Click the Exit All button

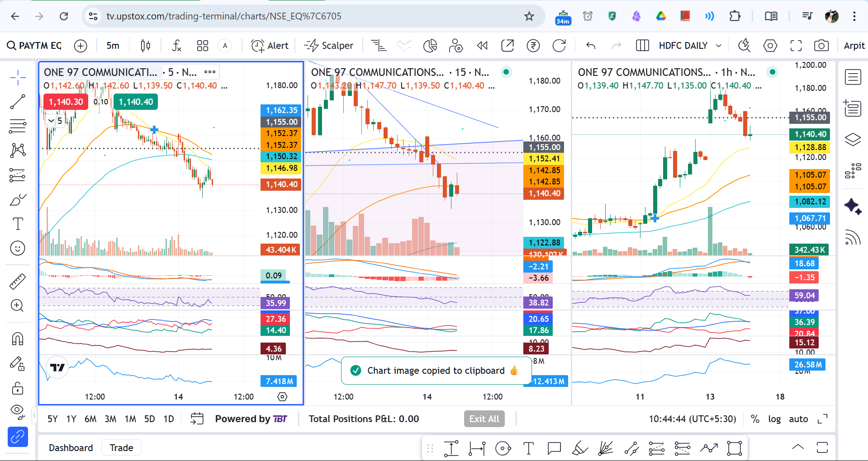[x=484, y=419]
